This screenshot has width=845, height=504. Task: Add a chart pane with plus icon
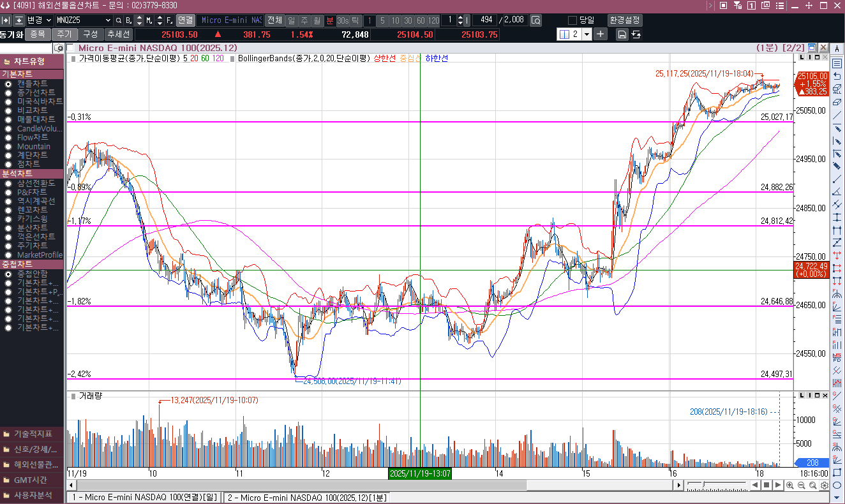click(601, 34)
